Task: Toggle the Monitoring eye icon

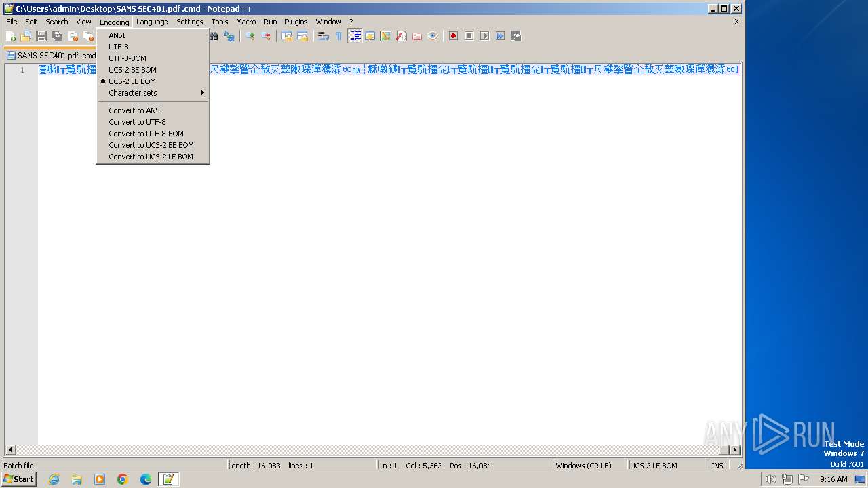Action: 433,36
